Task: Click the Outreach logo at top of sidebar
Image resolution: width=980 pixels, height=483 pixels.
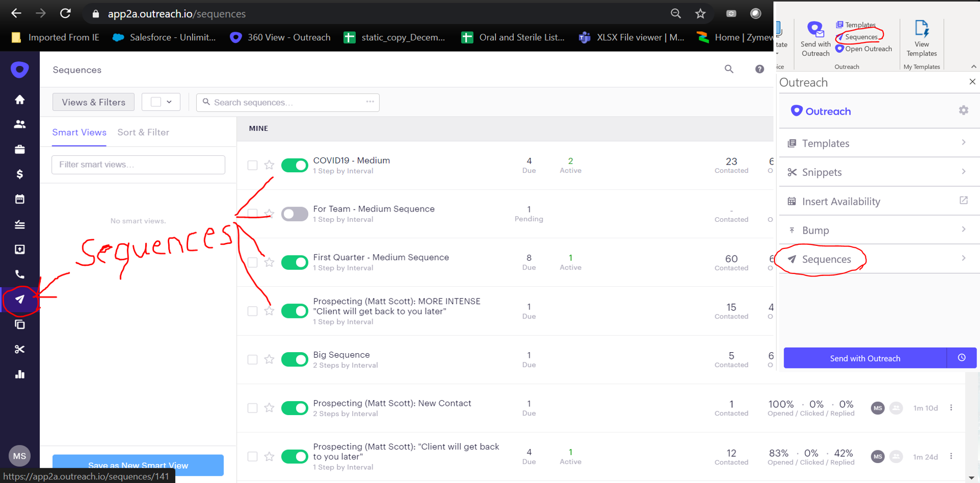Action: pos(19,70)
